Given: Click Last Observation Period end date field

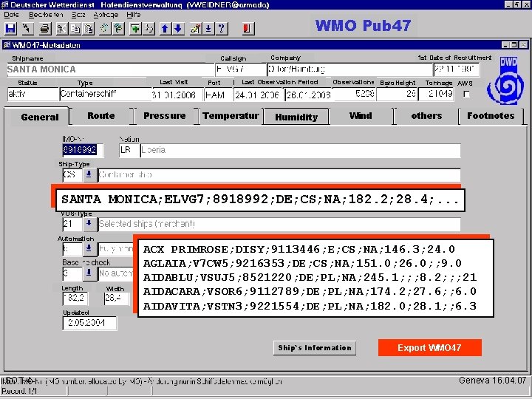Looking at the screenshot, I should click(x=309, y=95).
